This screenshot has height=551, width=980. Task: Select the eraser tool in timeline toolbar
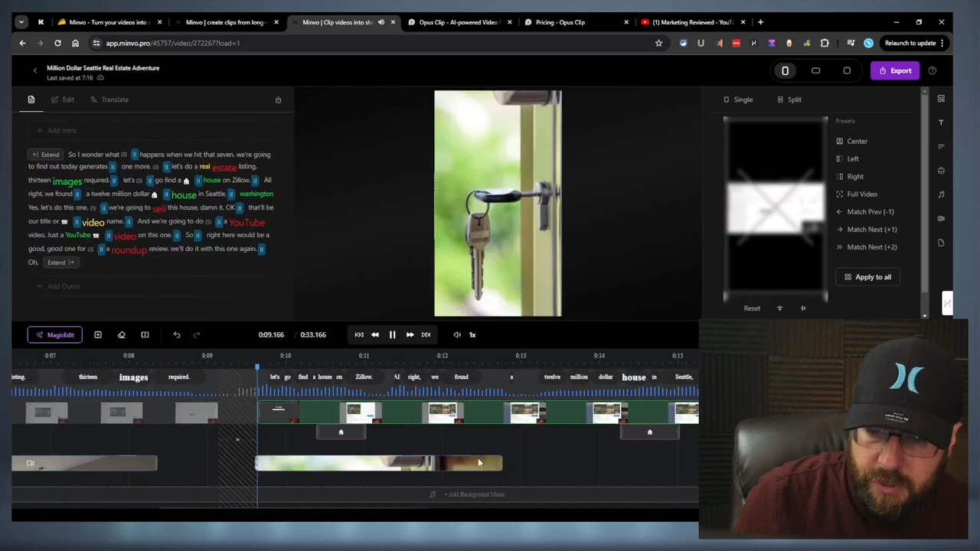pyautogui.click(x=121, y=334)
